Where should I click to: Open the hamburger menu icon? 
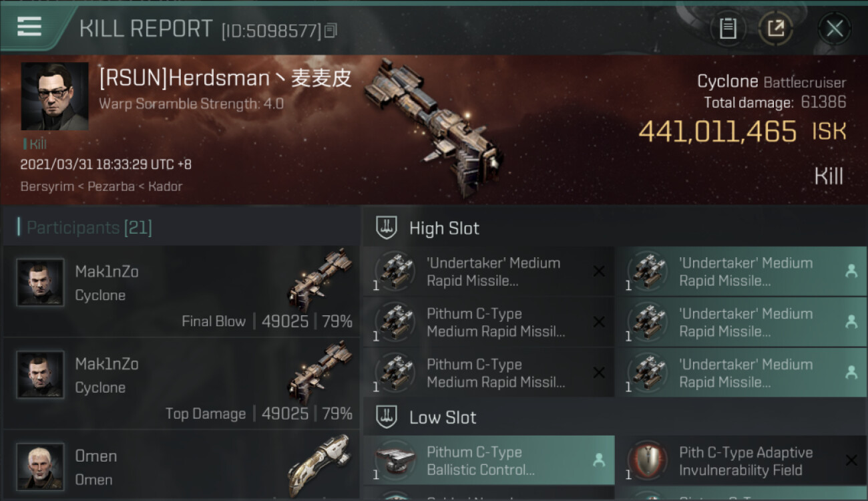[x=29, y=27]
